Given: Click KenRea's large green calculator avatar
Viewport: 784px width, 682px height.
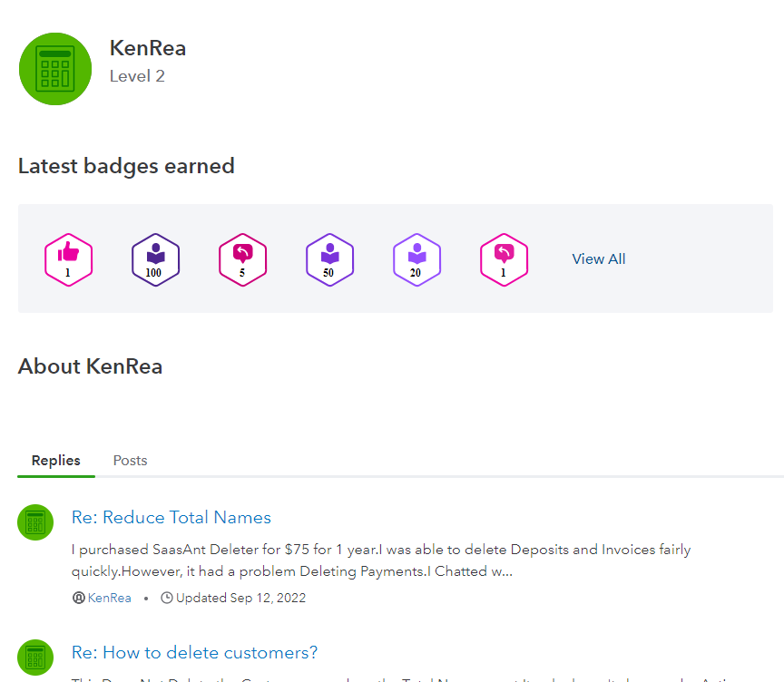Looking at the screenshot, I should [x=55, y=69].
